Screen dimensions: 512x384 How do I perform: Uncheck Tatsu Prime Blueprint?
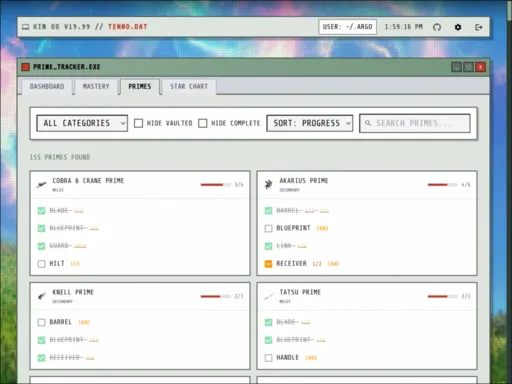pos(268,340)
